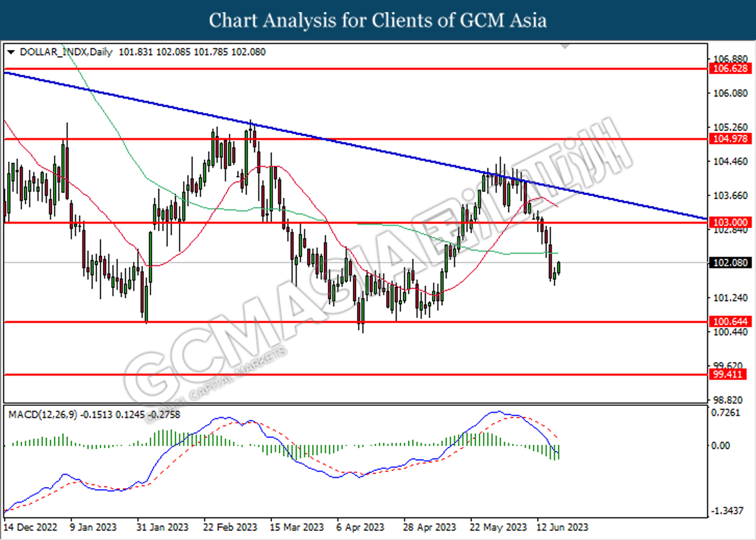This screenshot has height=540, width=756.
Task: Click the 103.660 price axis value
Action: pos(730,196)
